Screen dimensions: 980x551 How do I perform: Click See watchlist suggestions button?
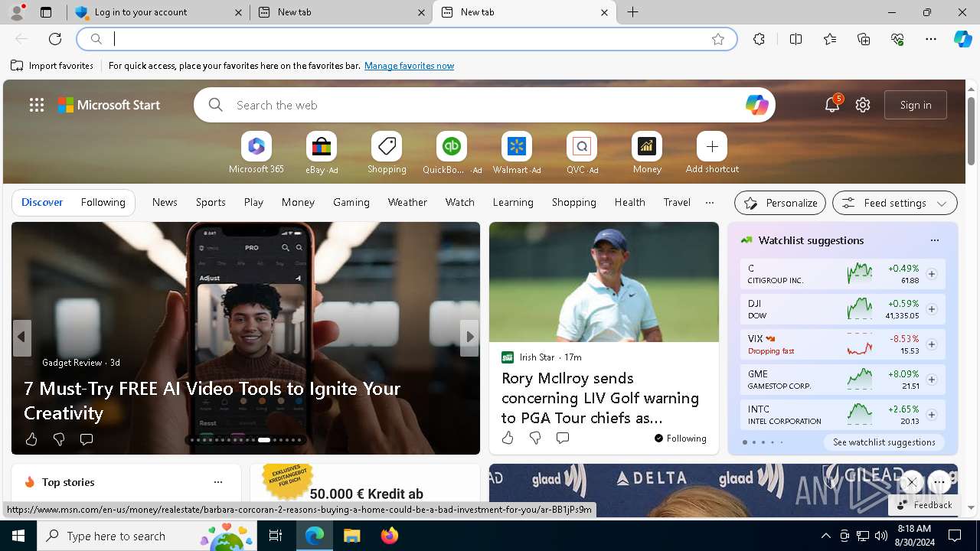coord(884,442)
